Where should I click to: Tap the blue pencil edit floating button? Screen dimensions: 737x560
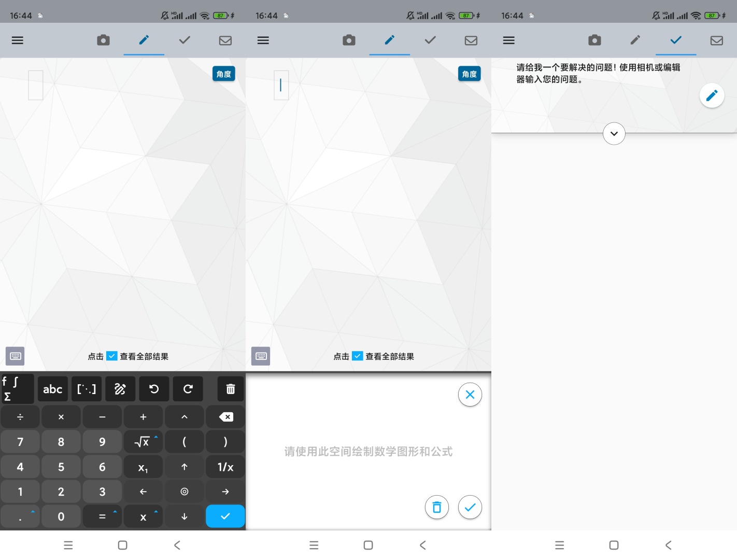(712, 95)
